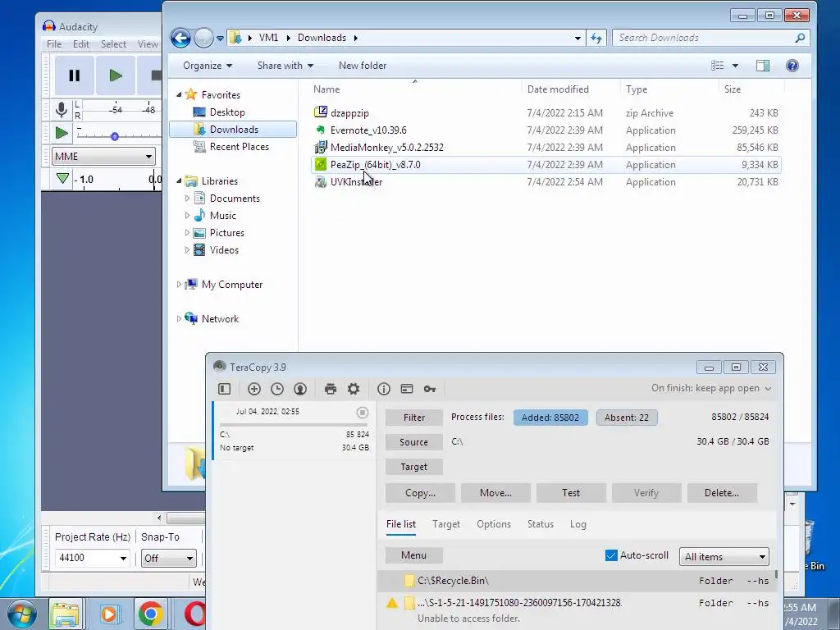Click TeraCopy window layout icon
This screenshot has width=840, height=630.
[x=407, y=389]
